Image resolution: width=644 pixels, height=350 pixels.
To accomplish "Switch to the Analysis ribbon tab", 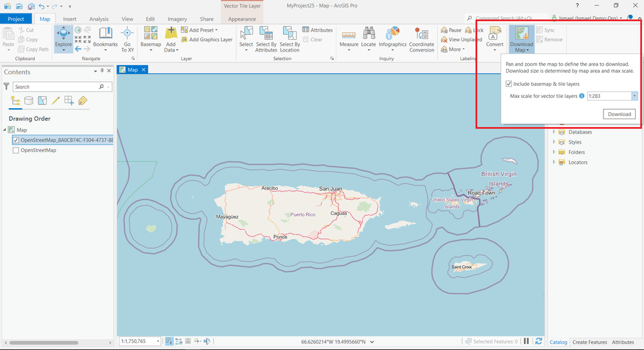I will point(99,19).
